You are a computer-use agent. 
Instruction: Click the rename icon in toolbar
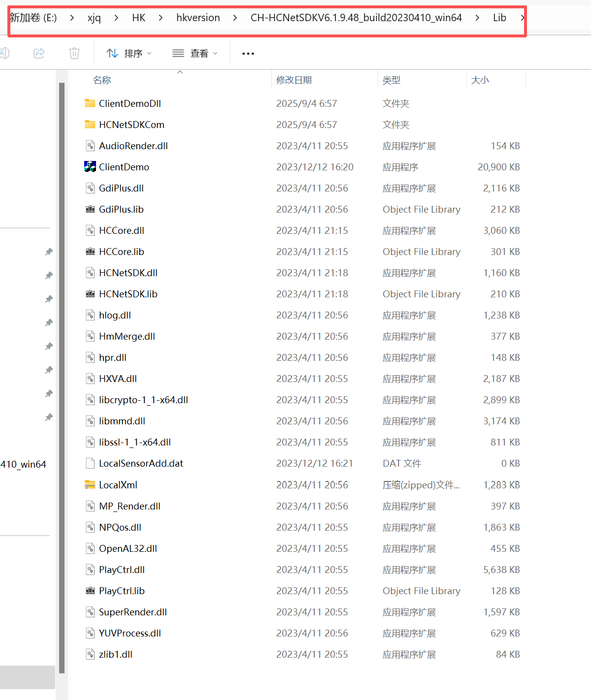[x=4, y=53]
